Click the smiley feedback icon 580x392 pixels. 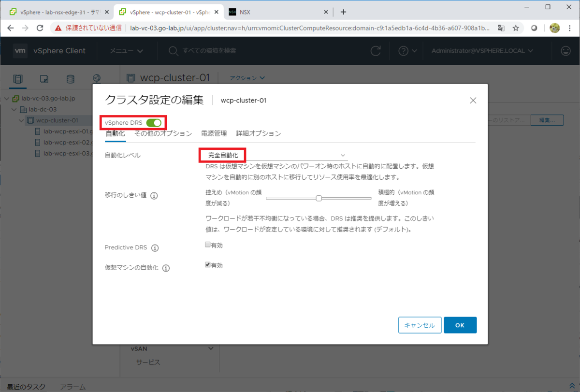[565, 51]
